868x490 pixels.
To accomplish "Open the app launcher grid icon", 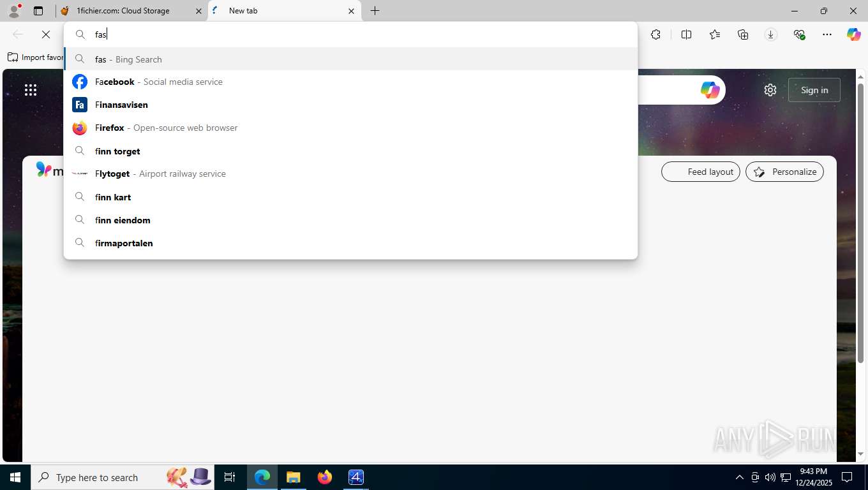I will tap(31, 90).
